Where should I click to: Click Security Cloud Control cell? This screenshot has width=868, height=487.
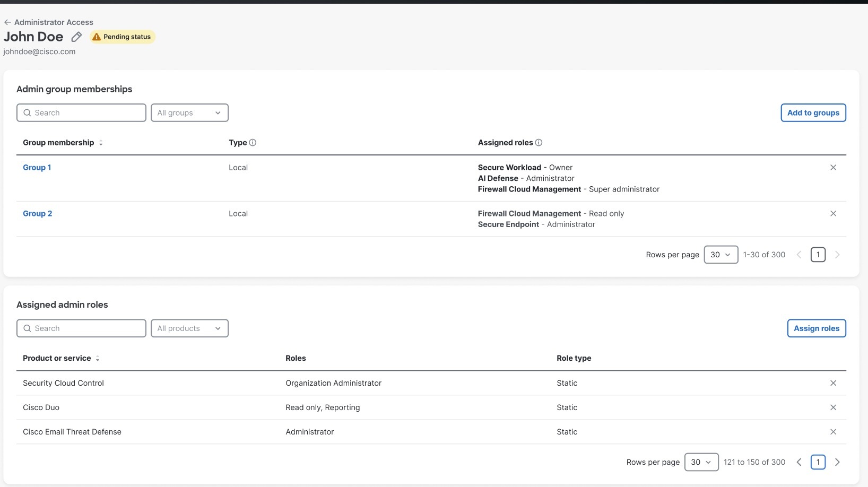tap(63, 383)
